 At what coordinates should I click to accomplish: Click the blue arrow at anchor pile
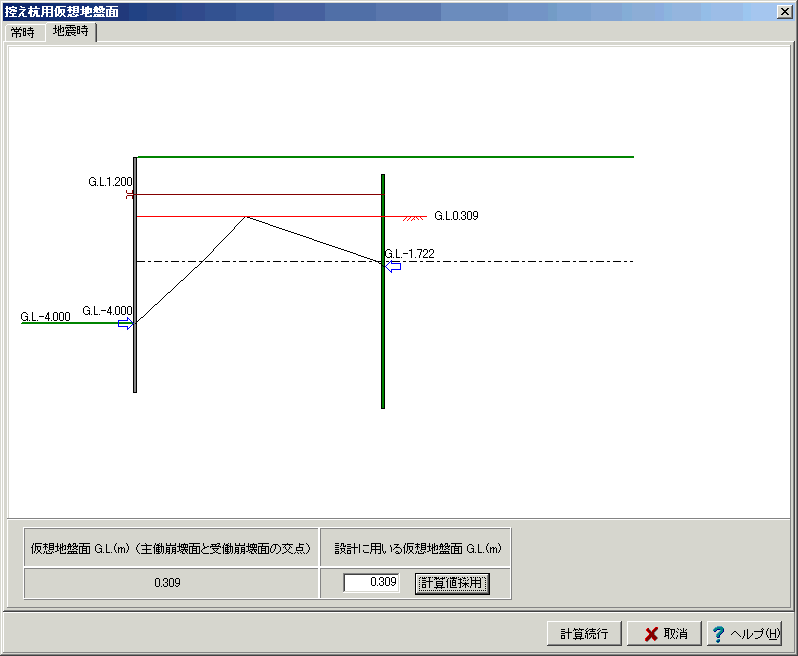(x=393, y=266)
